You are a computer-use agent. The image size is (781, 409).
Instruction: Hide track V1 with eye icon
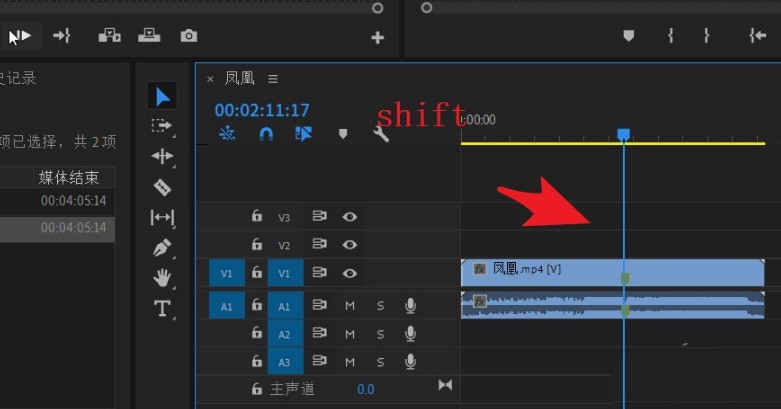(x=350, y=273)
